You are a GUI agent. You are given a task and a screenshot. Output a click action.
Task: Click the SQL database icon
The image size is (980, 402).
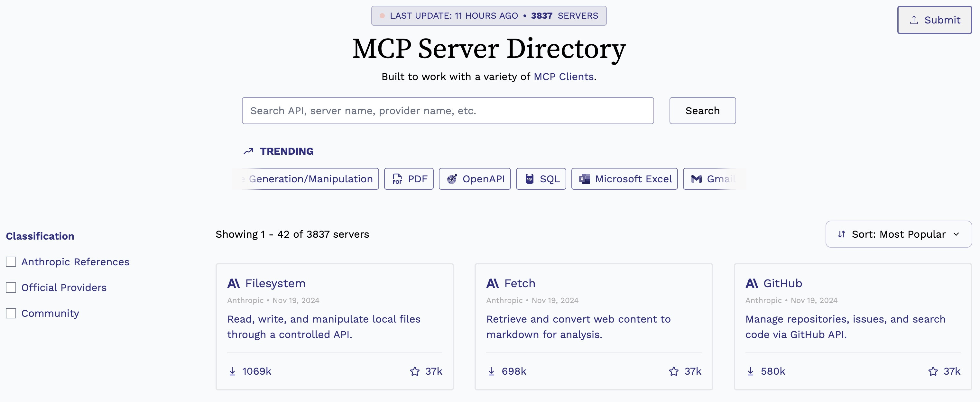[529, 179]
